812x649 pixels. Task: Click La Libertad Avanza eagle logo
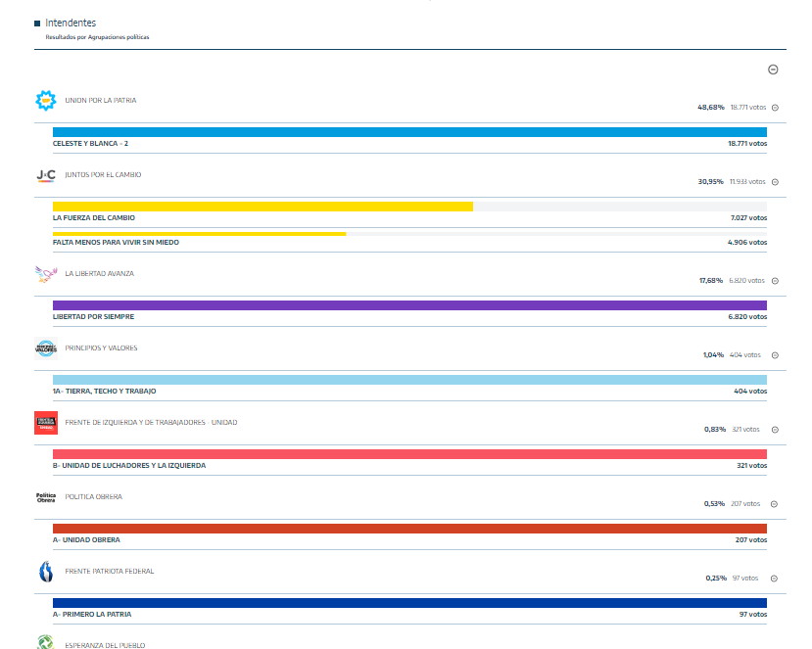45,274
